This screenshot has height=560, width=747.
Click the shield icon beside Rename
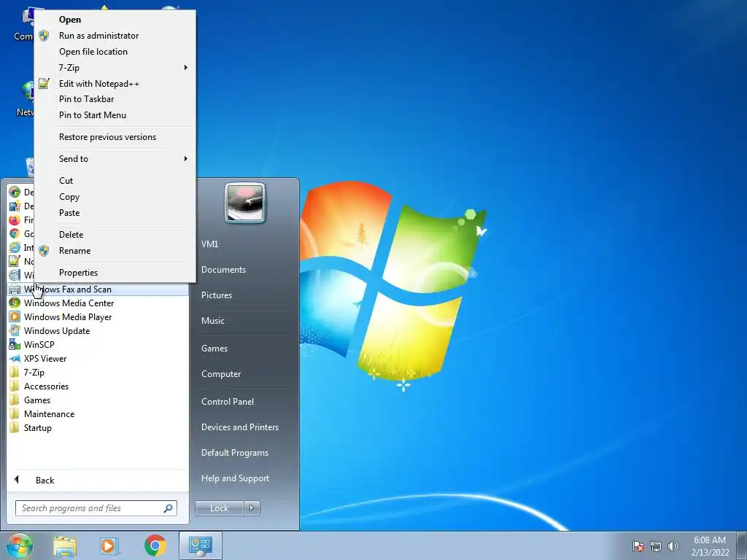(x=44, y=251)
